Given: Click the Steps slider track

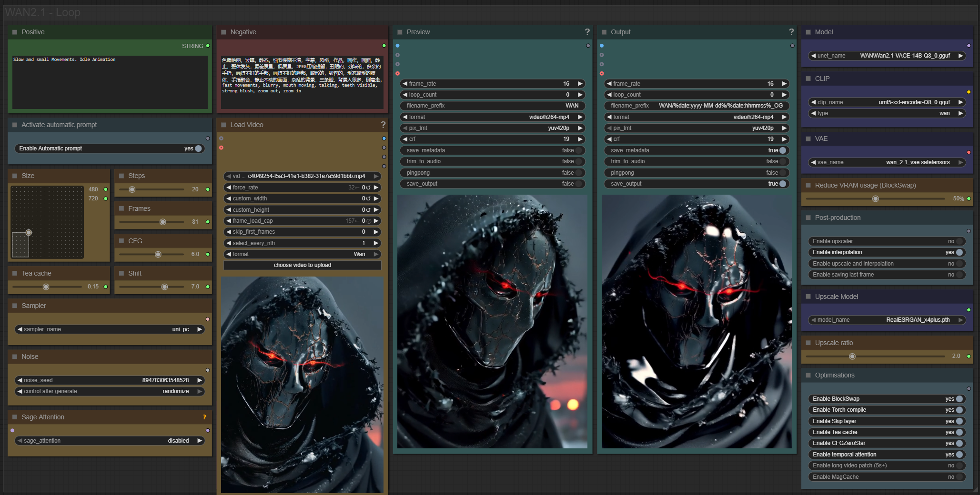Looking at the screenshot, I should (152, 189).
